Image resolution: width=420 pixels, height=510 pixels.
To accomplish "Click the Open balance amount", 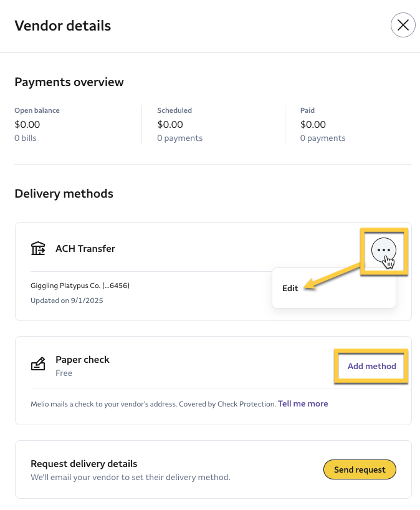I will (x=27, y=125).
